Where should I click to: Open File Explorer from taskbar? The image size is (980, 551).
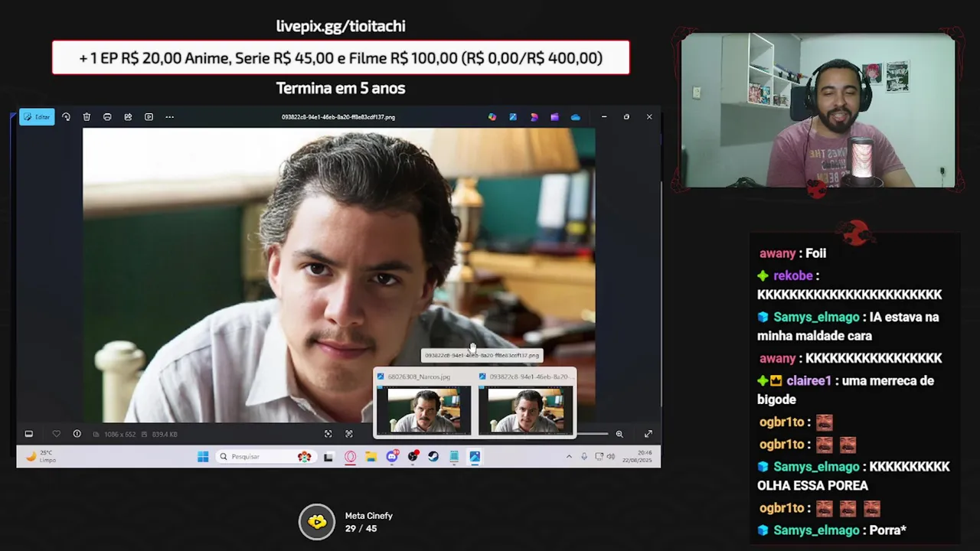click(371, 457)
